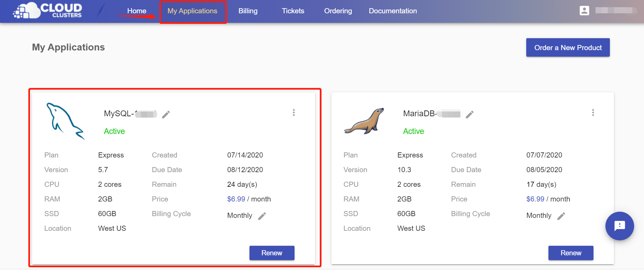Select the My Applications tab

pos(192,11)
